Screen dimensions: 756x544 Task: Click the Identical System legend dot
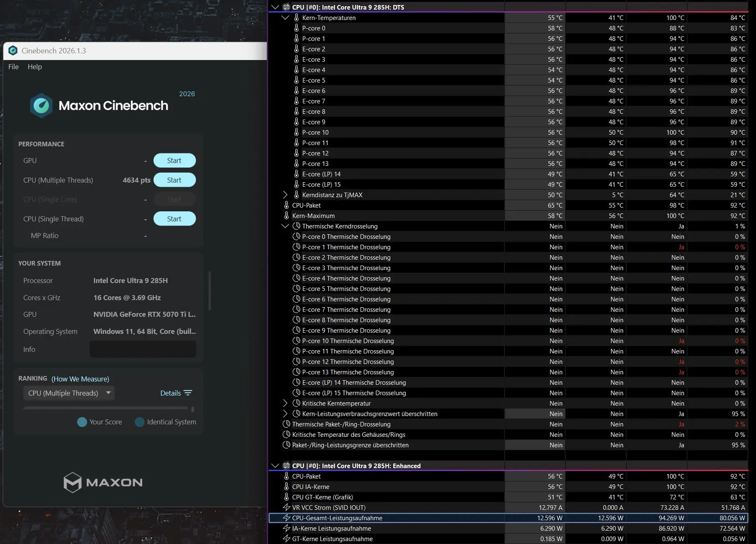140,422
